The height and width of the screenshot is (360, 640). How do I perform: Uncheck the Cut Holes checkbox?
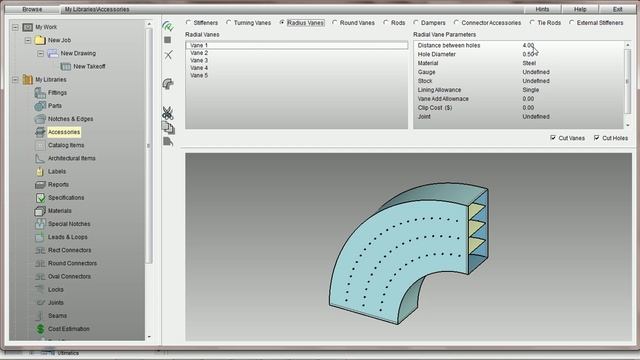pos(597,138)
